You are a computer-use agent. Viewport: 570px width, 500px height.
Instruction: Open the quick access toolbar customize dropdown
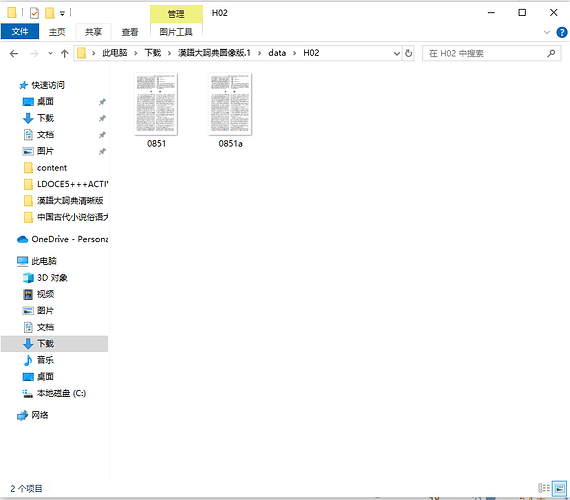[x=63, y=14]
